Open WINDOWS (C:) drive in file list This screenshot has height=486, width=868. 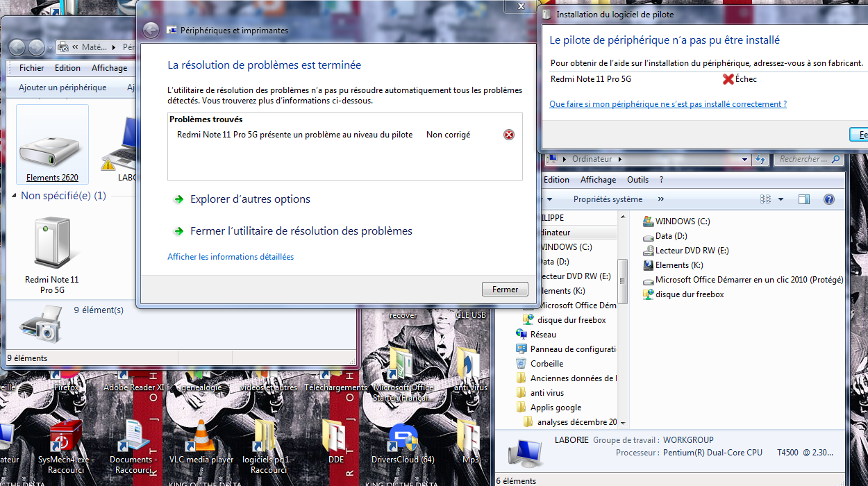tap(676, 221)
